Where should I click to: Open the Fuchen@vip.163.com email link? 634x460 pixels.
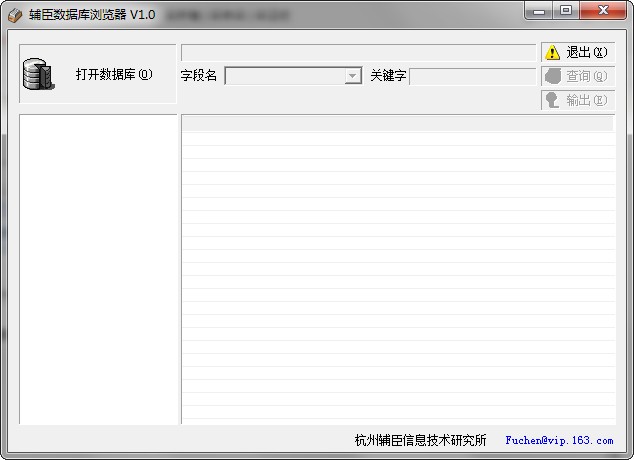click(559, 440)
